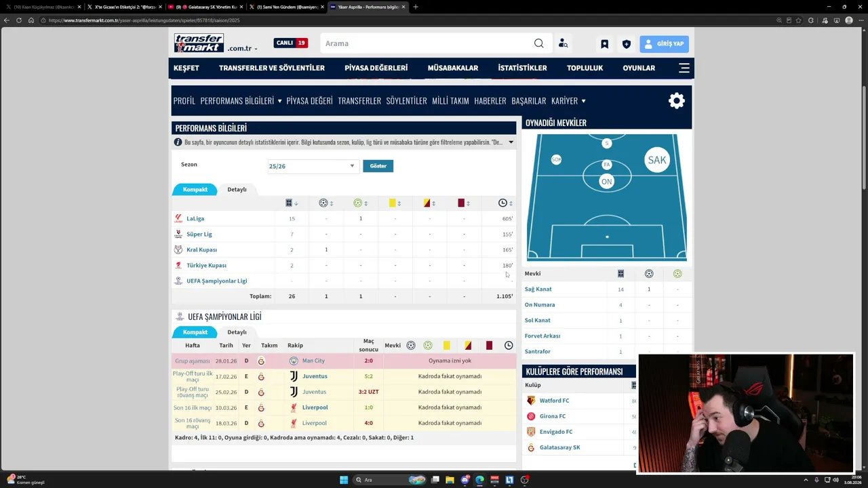Image resolution: width=868 pixels, height=488 pixels.
Task: Open File Explorer from taskbar
Action: point(450,480)
